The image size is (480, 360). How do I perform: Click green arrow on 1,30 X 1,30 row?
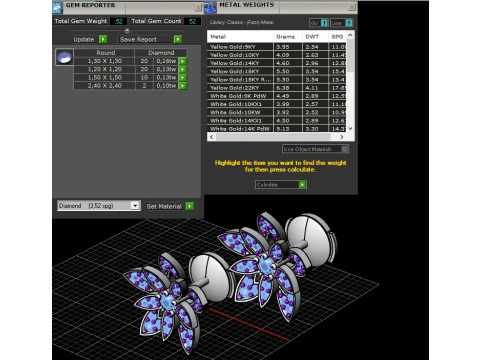point(183,61)
